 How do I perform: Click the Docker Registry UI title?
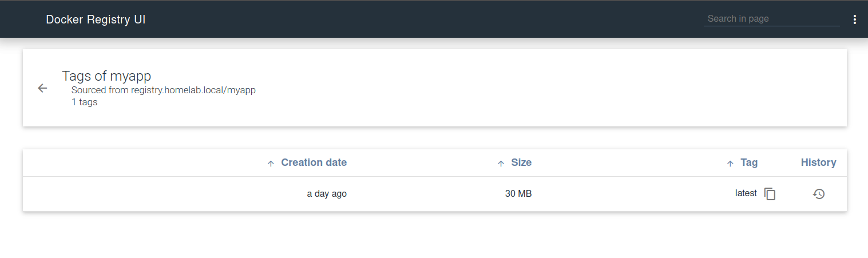click(96, 19)
